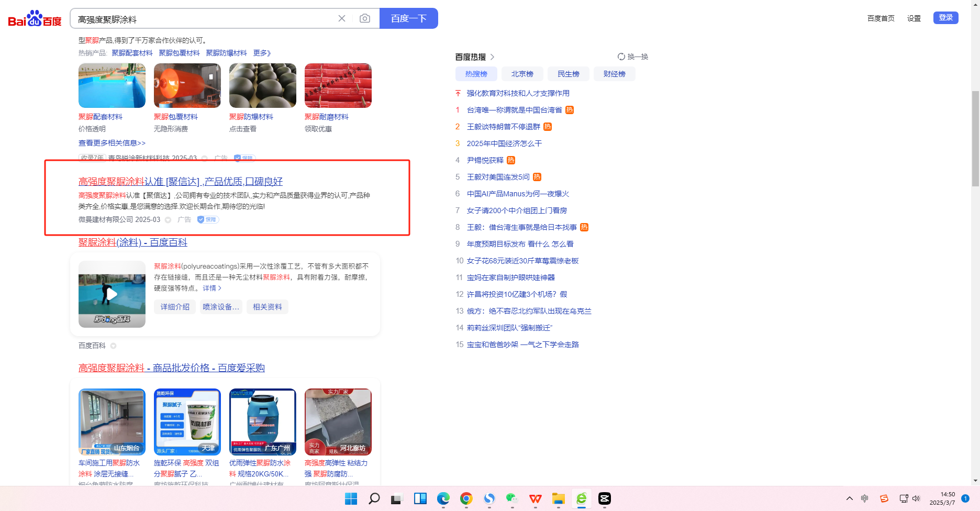
Task: Open CapCut from the taskbar
Action: (x=604, y=498)
